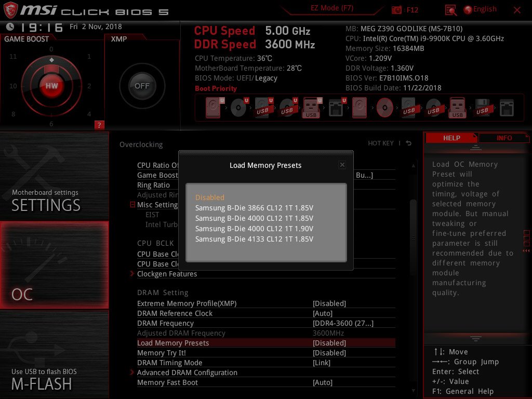This screenshot has height=399, width=532.
Task: Open the DRAM Frequency DDR4-3600 dropdown
Action: coord(343,323)
